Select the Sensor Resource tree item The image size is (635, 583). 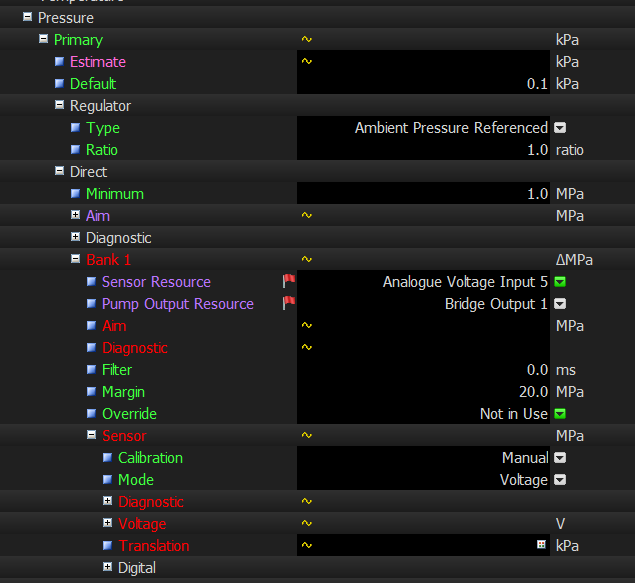coord(156,282)
